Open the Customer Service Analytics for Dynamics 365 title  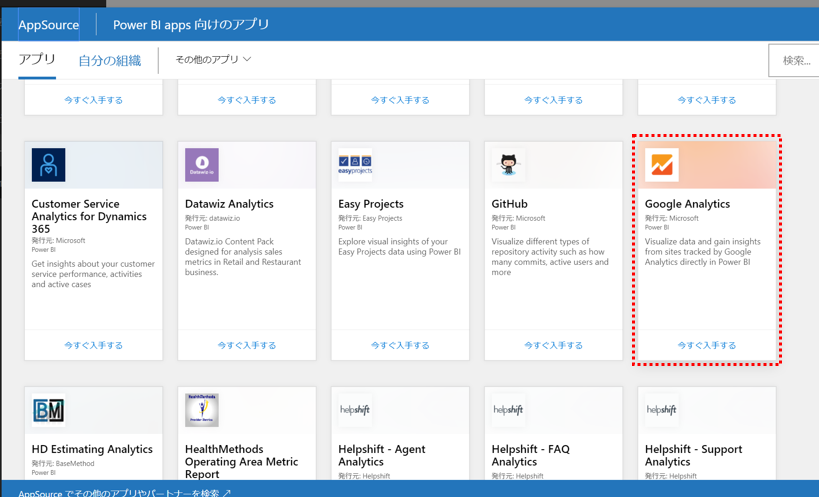click(89, 216)
